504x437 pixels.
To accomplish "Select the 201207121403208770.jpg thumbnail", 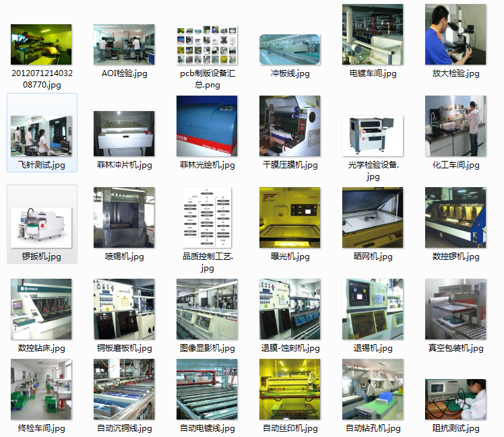I will (x=41, y=44).
